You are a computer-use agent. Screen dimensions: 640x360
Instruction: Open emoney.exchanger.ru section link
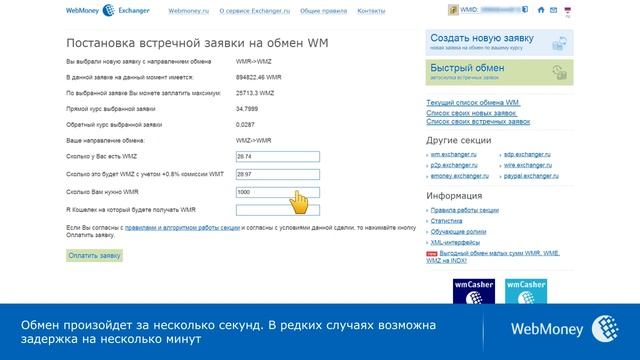tap(460, 176)
